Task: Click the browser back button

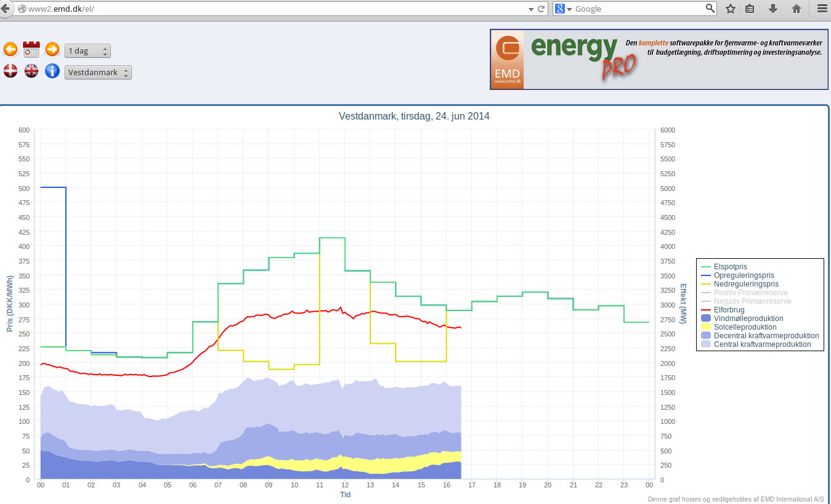Action: pyautogui.click(x=6, y=9)
